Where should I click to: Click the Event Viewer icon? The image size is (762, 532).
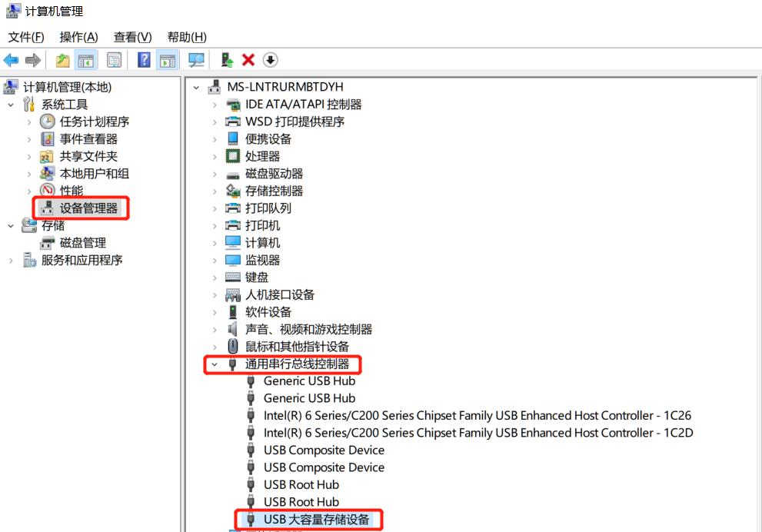[x=47, y=139]
